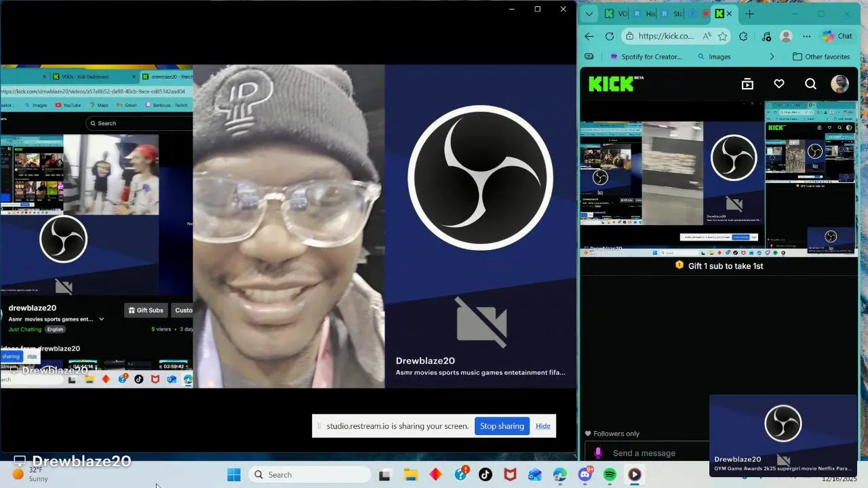Open the emote icon beside the message box
This screenshot has height=488, width=868.
point(597,453)
